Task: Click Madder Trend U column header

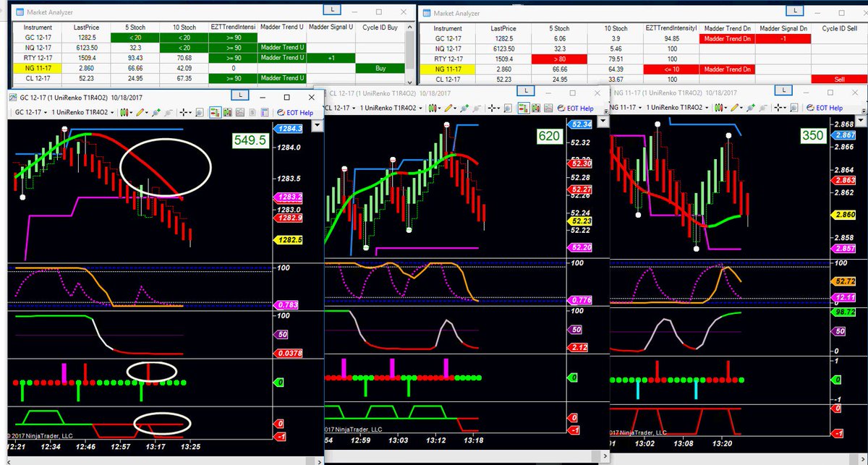Action: click(x=281, y=27)
